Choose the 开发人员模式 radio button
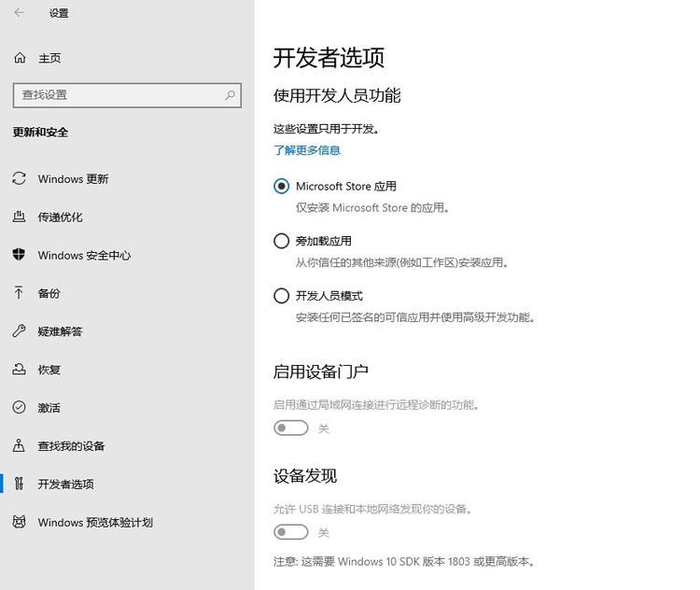The height and width of the screenshot is (590, 700). click(282, 296)
